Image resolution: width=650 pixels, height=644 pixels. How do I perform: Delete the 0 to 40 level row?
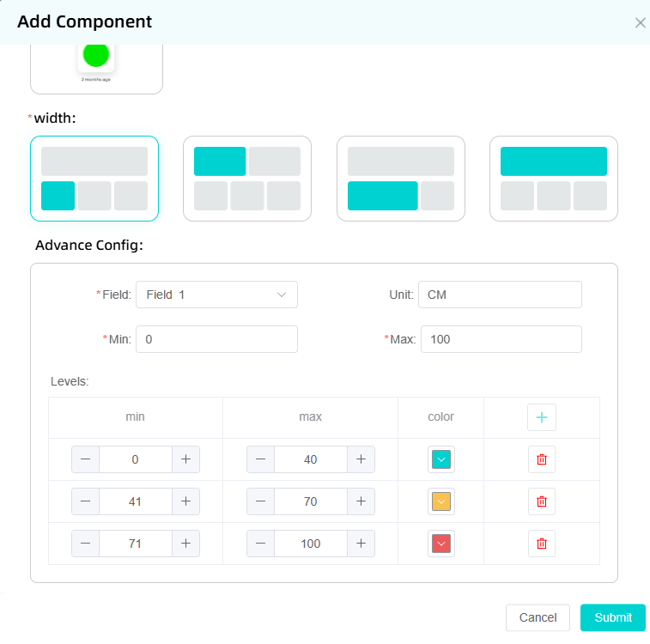tap(542, 459)
